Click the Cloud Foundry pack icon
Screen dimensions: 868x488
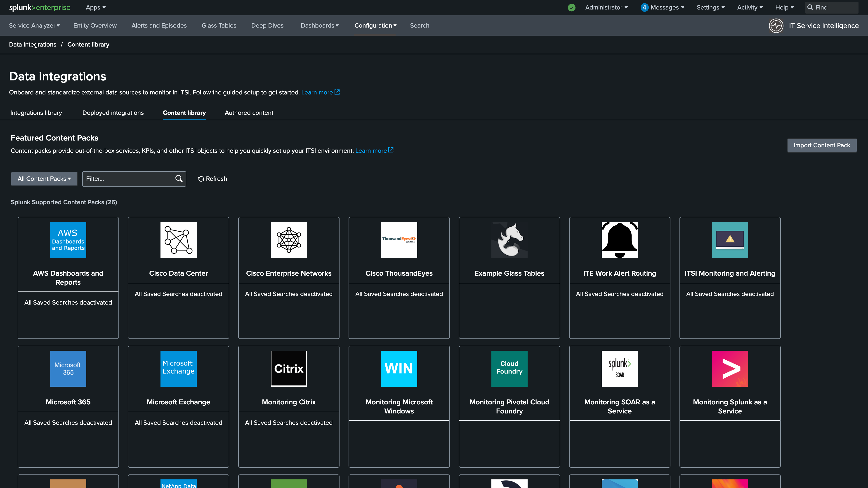click(x=509, y=368)
